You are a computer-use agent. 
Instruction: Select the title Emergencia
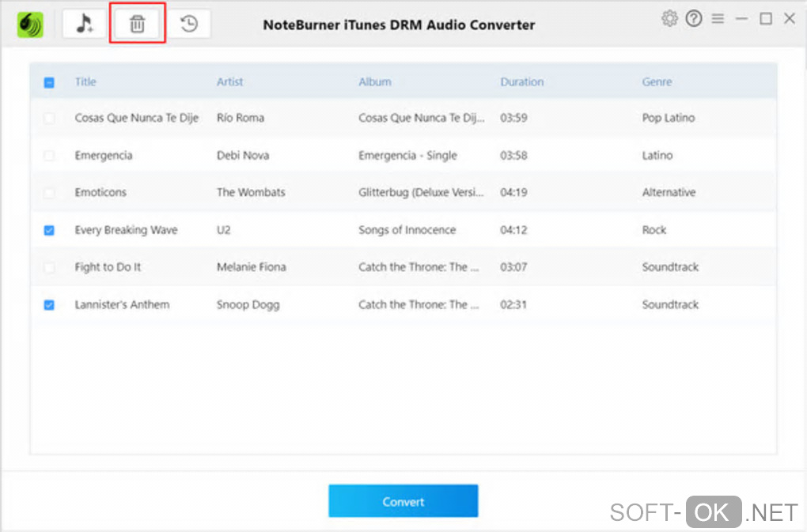(104, 155)
